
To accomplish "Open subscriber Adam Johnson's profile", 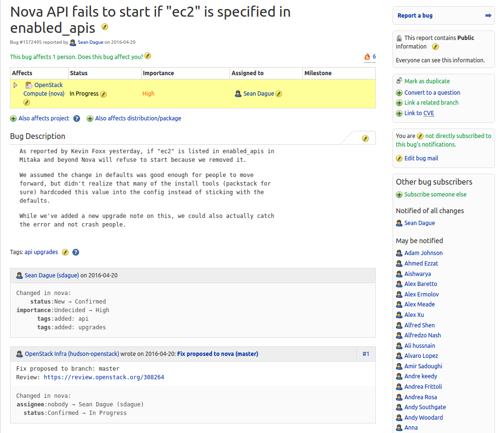I will tap(423, 253).
